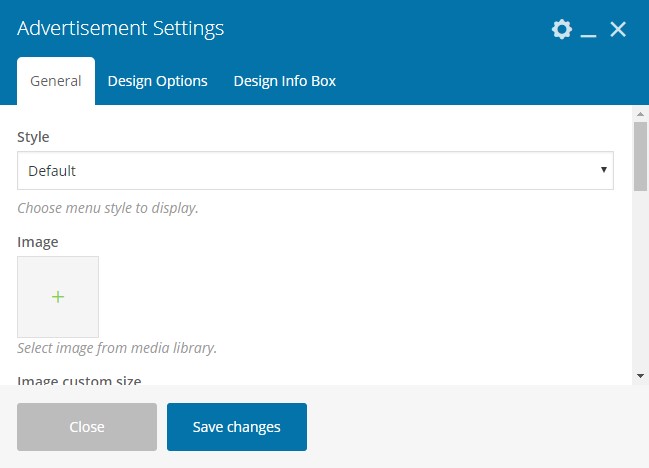The image size is (649, 468).
Task: Open the gear settings icon in header
Action: tap(562, 29)
